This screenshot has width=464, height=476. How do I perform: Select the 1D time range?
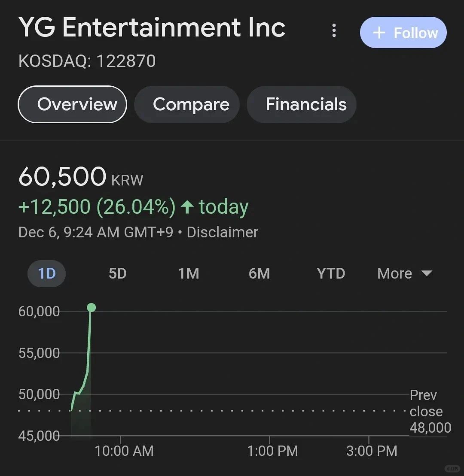pyautogui.click(x=46, y=273)
